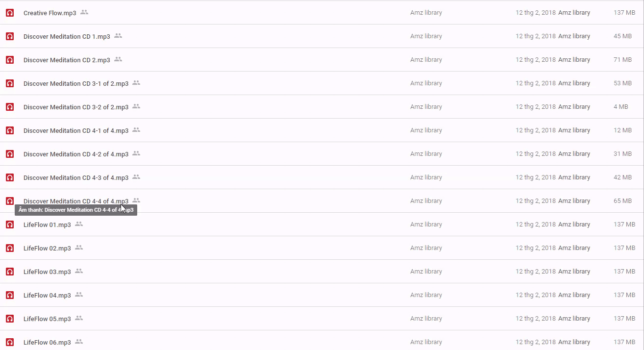Click the audio icon for Discover Meditation CD 4-4
Viewport: 644px width, 350px height.
pyautogui.click(x=10, y=201)
